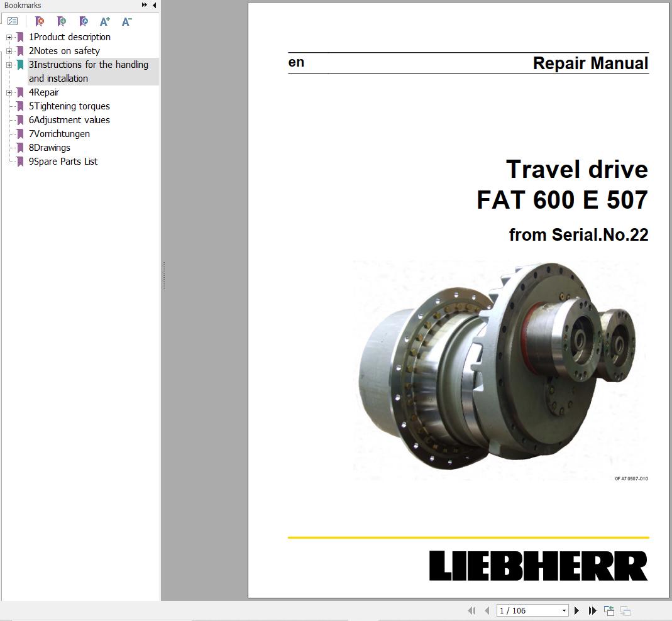672x621 pixels.
Task: Add a new bookmark
Action: 62,21
